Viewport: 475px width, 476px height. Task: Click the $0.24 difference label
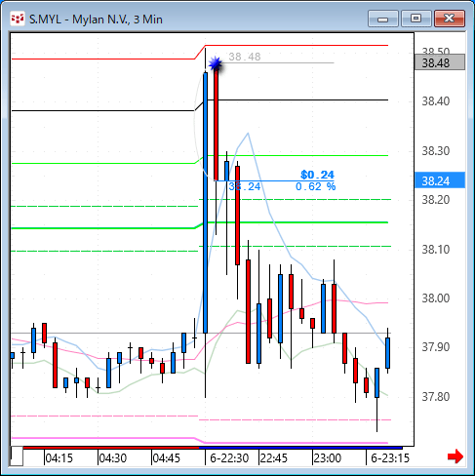[x=317, y=175]
